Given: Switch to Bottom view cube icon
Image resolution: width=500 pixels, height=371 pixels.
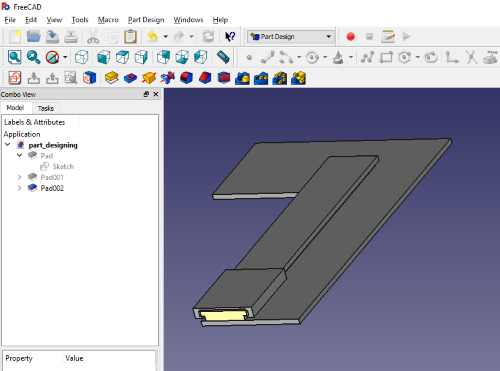Looking at the screenshot, I should point(182,57).
